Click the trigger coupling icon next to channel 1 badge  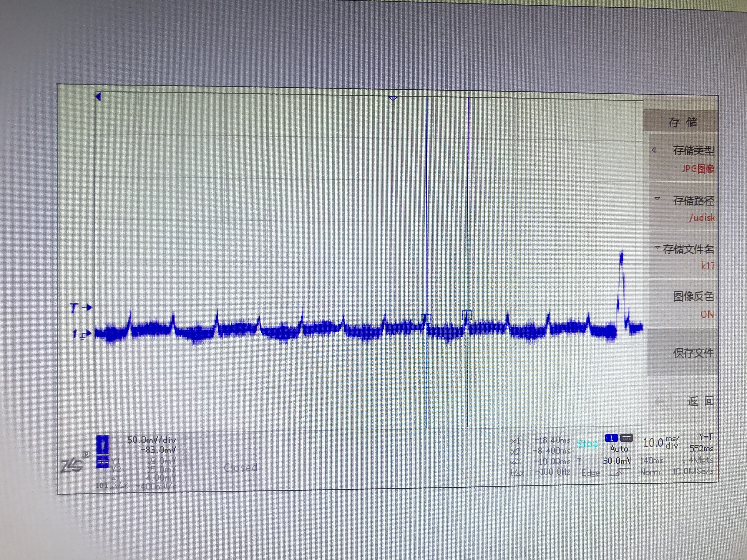626,438
